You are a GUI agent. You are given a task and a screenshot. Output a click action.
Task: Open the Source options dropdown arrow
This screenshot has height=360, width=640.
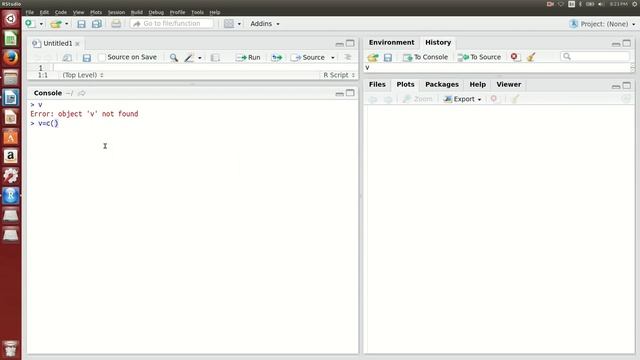coord(333,58)
